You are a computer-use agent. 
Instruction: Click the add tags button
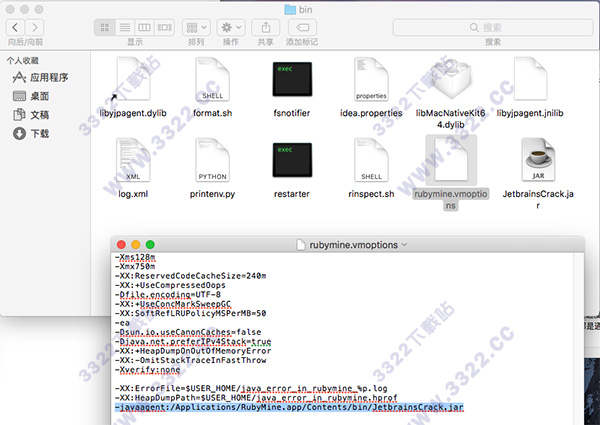click(302, 27)
